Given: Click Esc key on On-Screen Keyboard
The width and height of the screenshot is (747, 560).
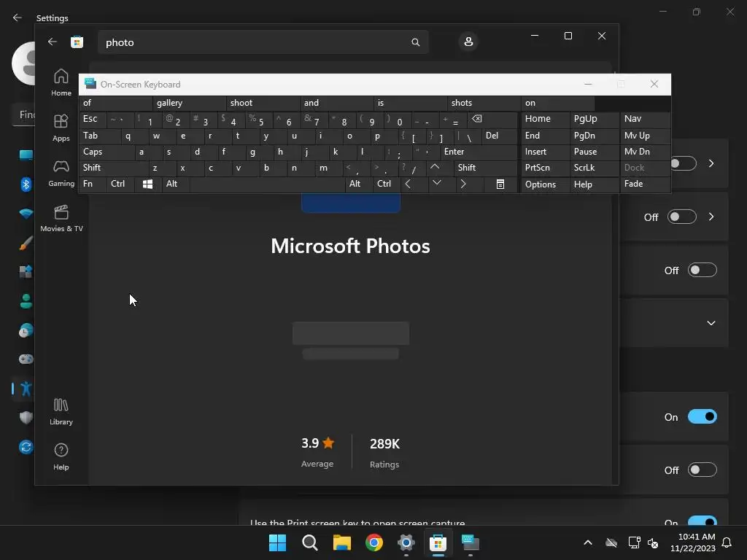Looking at the screenshot, I should click(93, 120).
